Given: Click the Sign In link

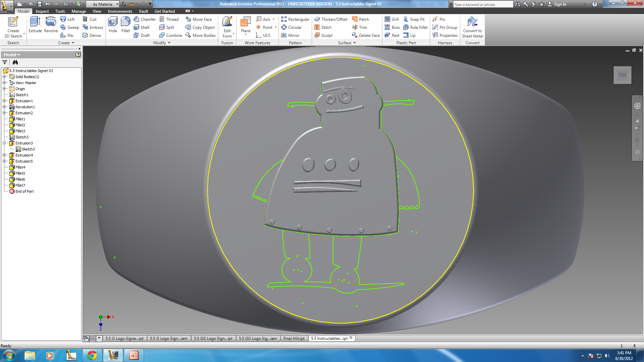Looking at the screenshot, I should tap(557, 4).
